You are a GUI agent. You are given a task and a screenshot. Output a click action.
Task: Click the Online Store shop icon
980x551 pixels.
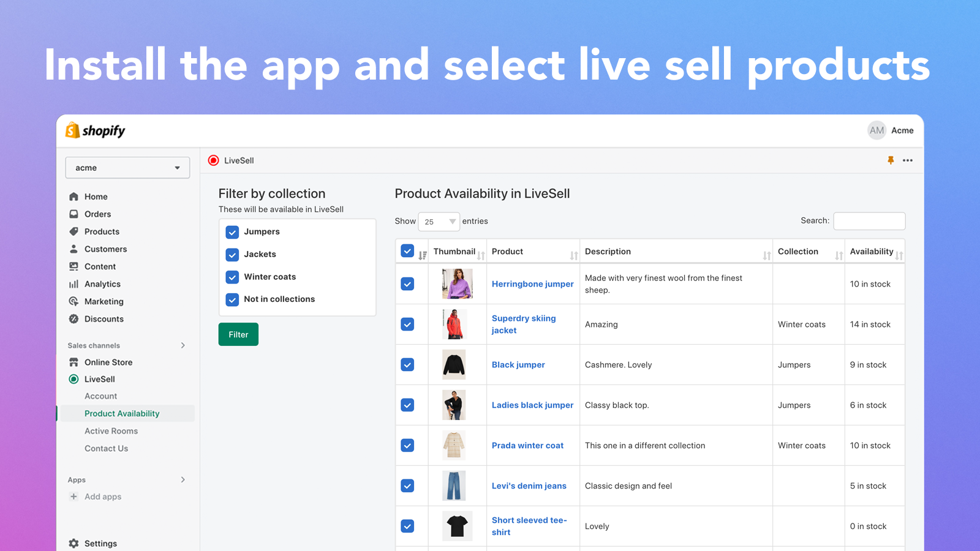(73, 362)
